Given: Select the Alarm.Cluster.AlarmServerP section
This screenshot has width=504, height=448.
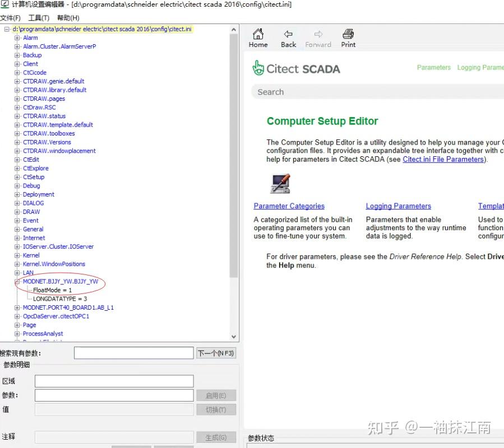Looking at the screenshot, I should point(59,46).
